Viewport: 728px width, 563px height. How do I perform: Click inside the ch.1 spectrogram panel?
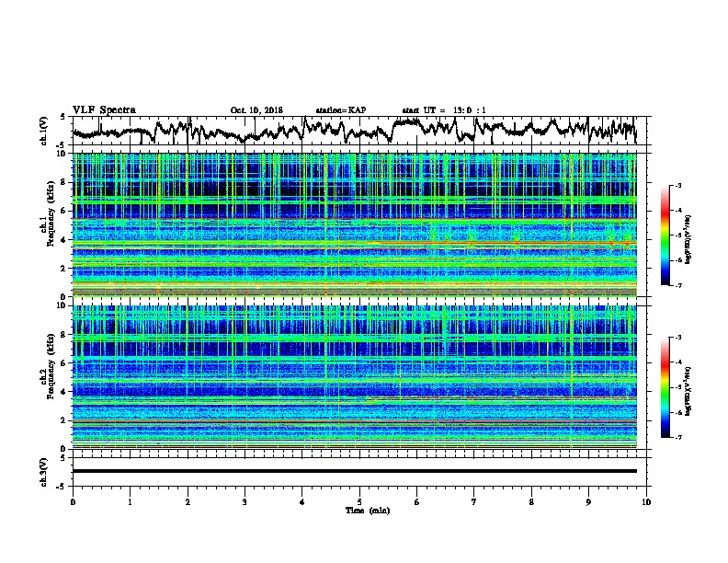pos(354,224)
